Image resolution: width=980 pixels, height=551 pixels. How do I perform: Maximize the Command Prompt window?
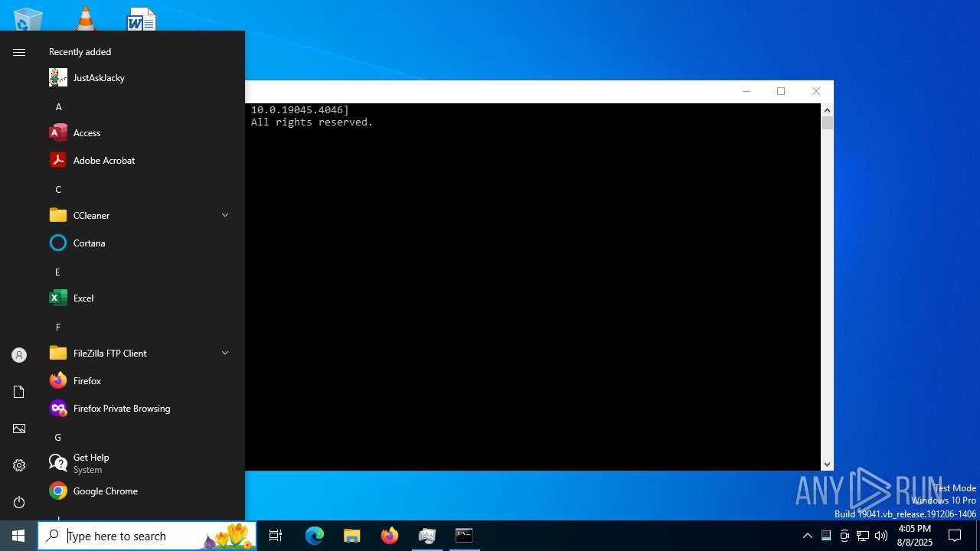pos(781,91)
